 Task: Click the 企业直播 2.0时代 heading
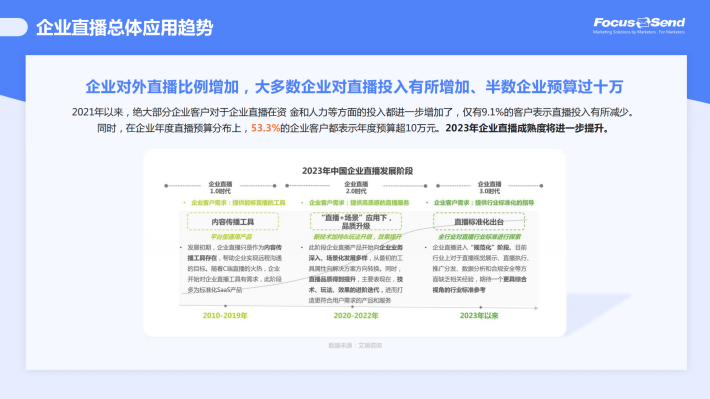click(x=356, y=187)
